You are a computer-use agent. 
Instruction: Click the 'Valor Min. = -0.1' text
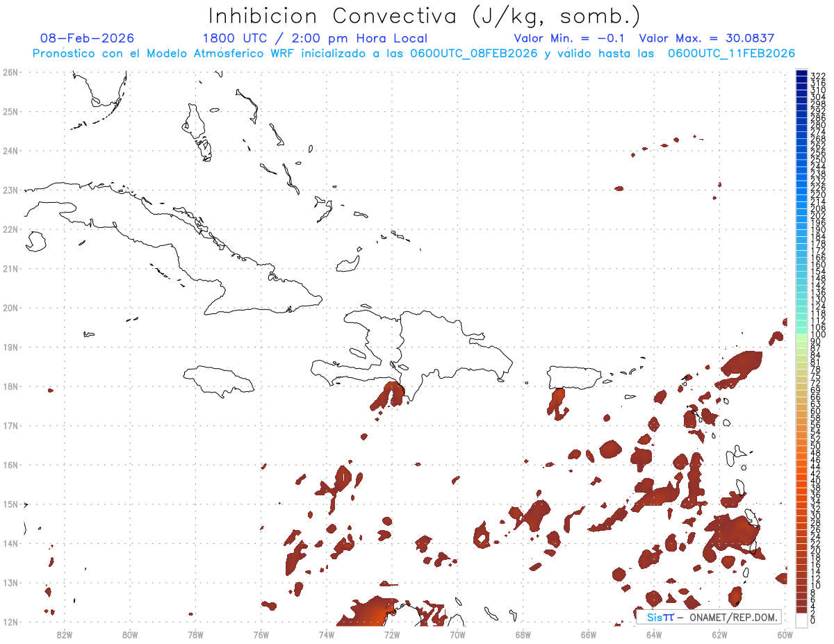pos(570,38)
